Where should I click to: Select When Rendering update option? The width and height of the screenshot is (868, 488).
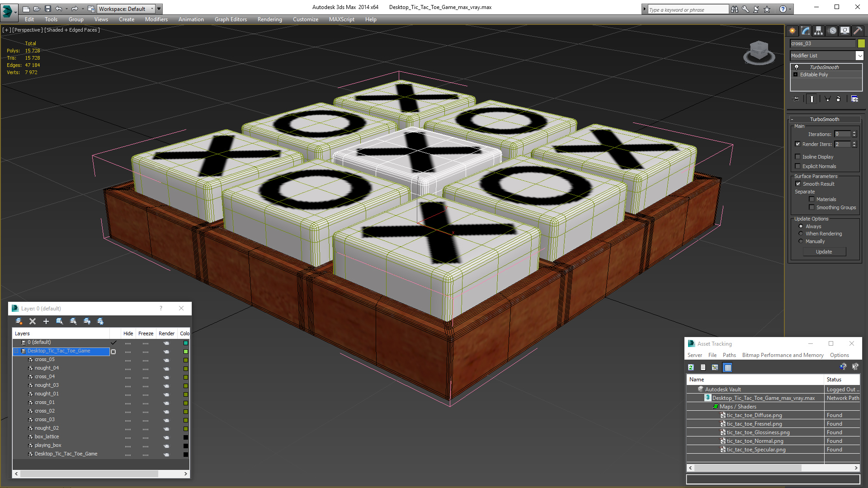(x=801, y=234)
